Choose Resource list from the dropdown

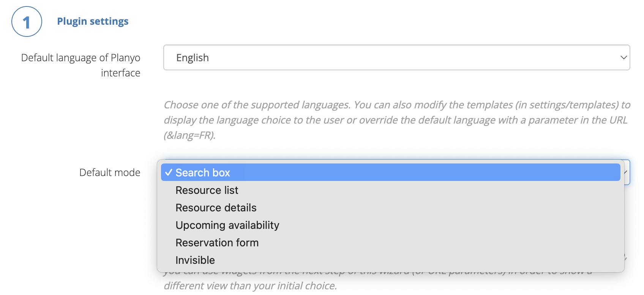pos(207,190)
